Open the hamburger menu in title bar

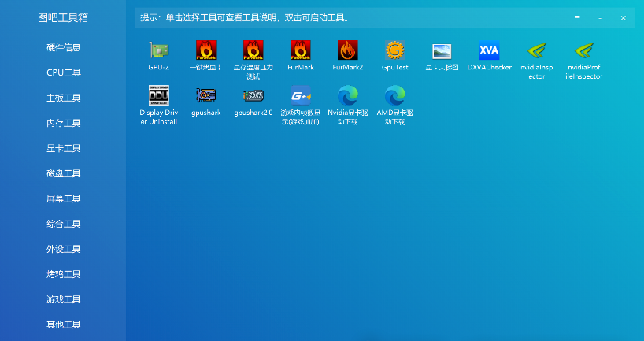[x=577, y=17]
